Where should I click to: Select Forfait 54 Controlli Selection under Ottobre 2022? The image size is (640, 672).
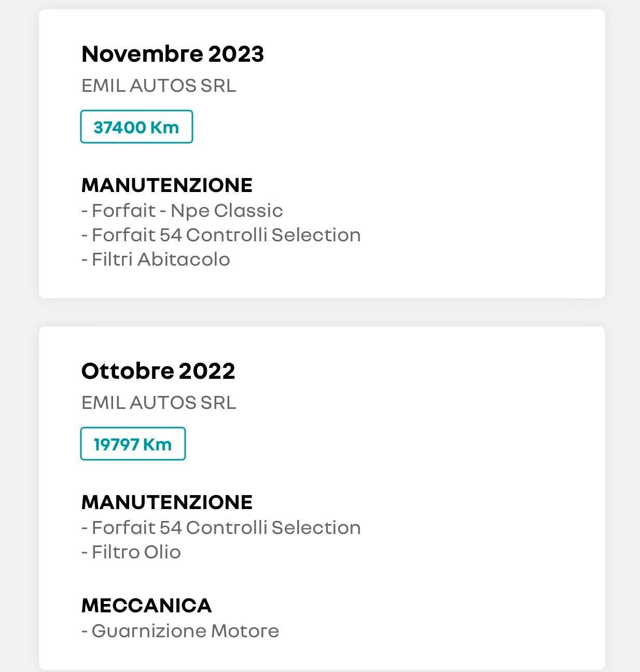click(x=221, y=528)
